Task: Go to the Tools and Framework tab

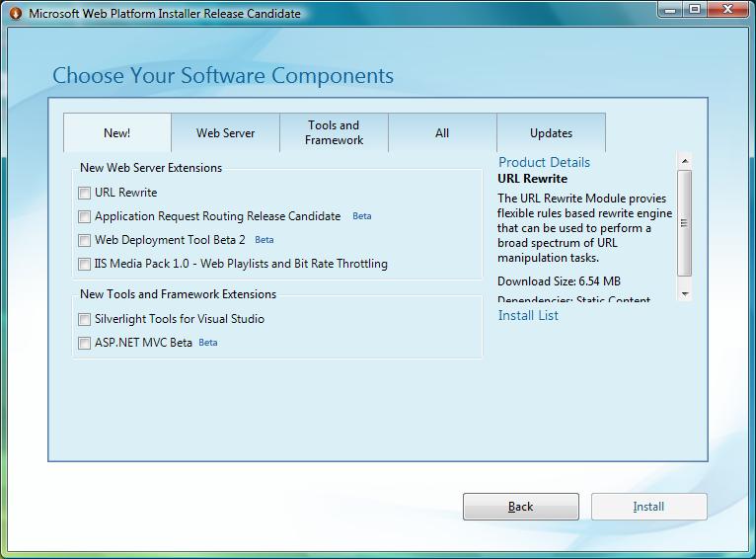Action: pos(334,133)
